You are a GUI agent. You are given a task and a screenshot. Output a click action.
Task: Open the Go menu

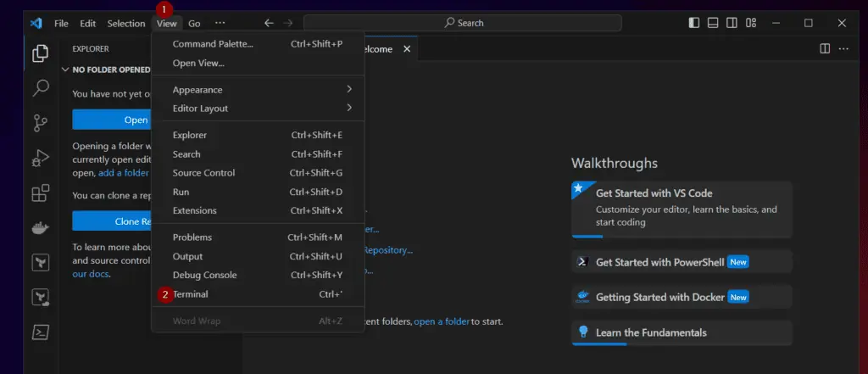point(194,23)
